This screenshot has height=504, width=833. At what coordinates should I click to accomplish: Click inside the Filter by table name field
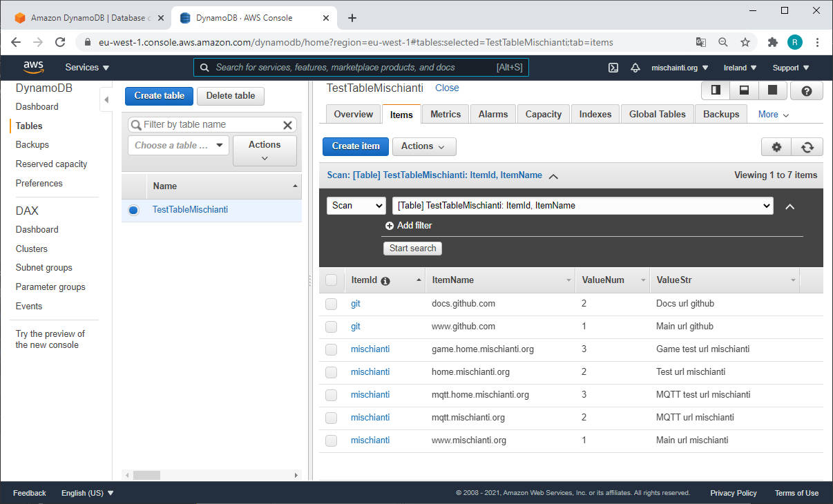(207, 125)
